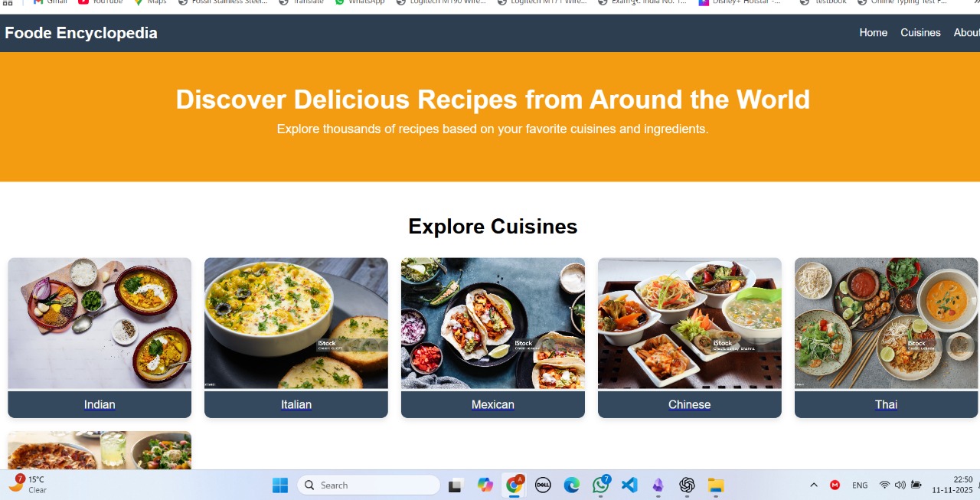The width and height of the screenshot is (980, 500).
Task: Click the Foode Encyclopedia site title
Action: tap(81, 33)
